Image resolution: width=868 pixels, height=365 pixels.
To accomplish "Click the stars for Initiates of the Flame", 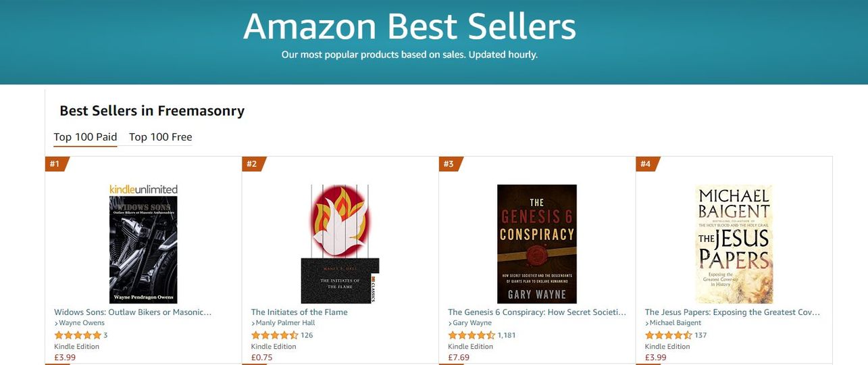I will (x=275, y=335).
